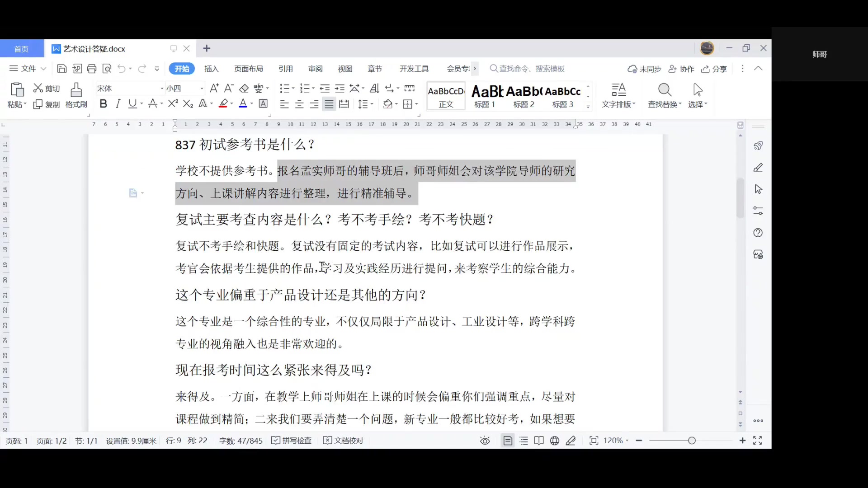Select the Format Painter (格式刷) tool
The height and width of the screenshot is (488, 868).
76,95
